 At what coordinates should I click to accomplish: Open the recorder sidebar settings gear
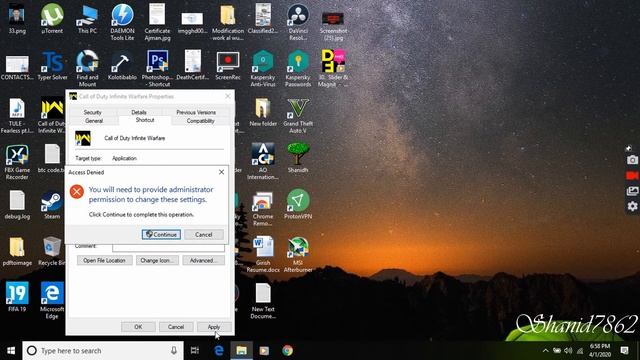pyautogui.click(x=632, y=206)
